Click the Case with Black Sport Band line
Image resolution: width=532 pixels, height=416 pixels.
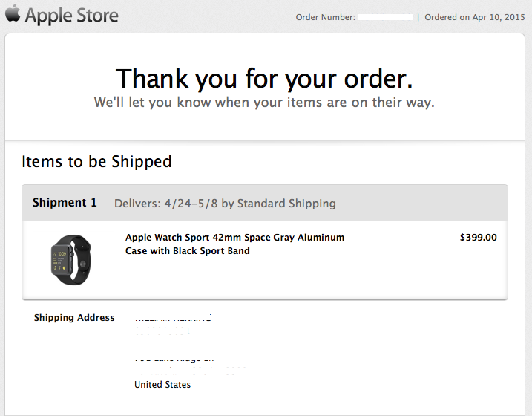[188, 251]
